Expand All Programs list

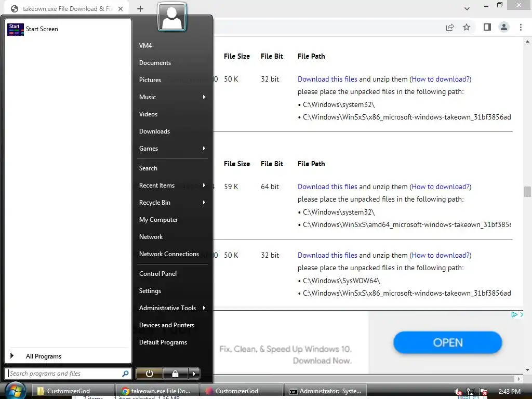(x=44, y=356)
